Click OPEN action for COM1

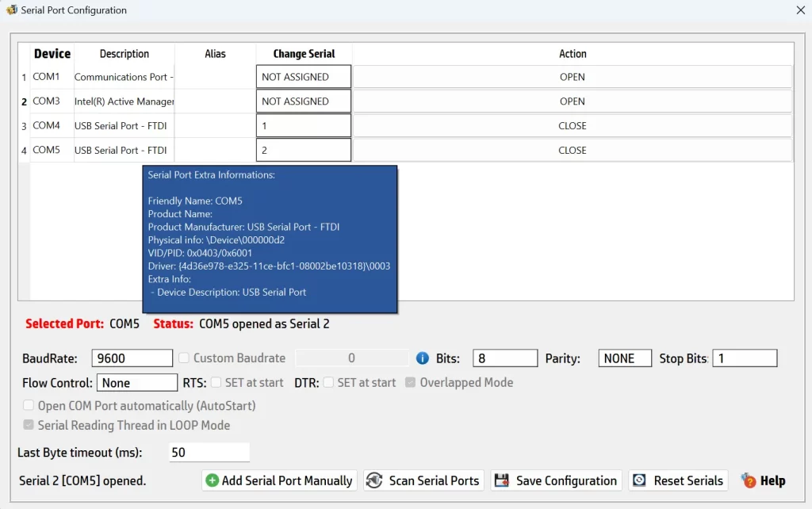573,77
